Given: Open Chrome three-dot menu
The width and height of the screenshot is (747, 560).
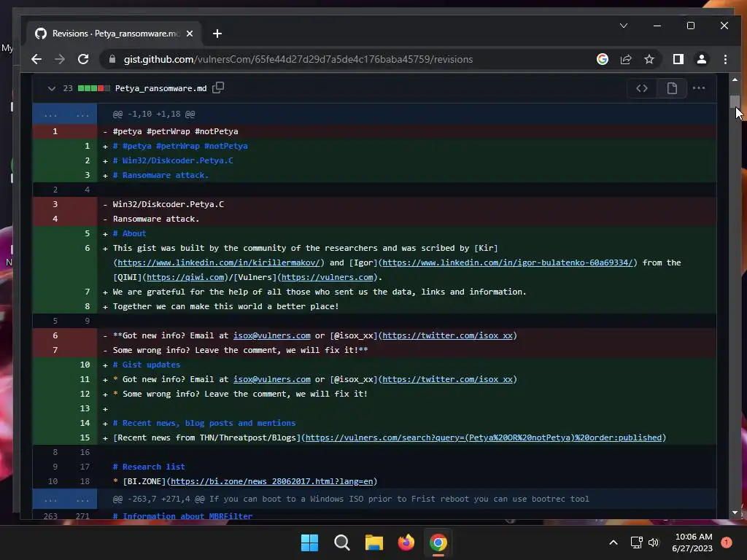Looking at the screenshot, I should pos(725,59).
